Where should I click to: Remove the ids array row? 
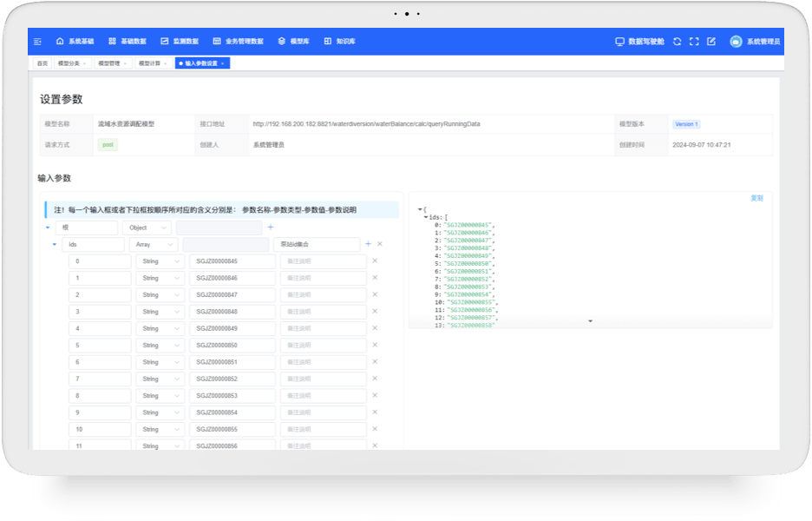point(380,244)
